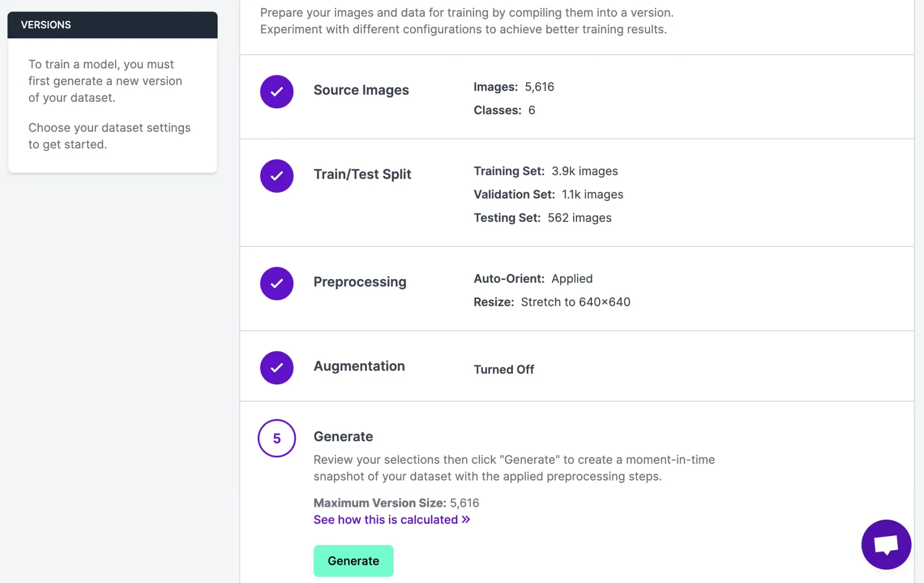Image resolution: width=924 pixels, height=583 pixels.
Task: Expand the Preprocessing section
Action: click(359, 282)
